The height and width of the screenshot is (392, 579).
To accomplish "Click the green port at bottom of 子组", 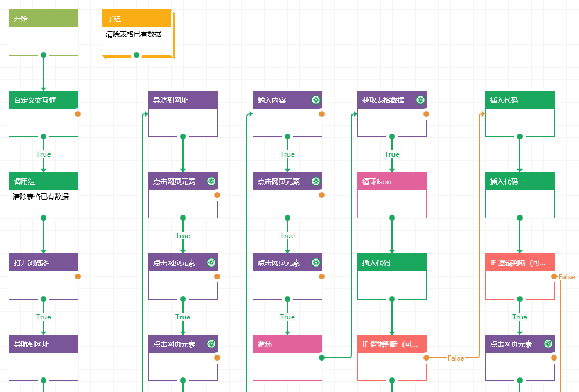I will click(x=136, y=55).
